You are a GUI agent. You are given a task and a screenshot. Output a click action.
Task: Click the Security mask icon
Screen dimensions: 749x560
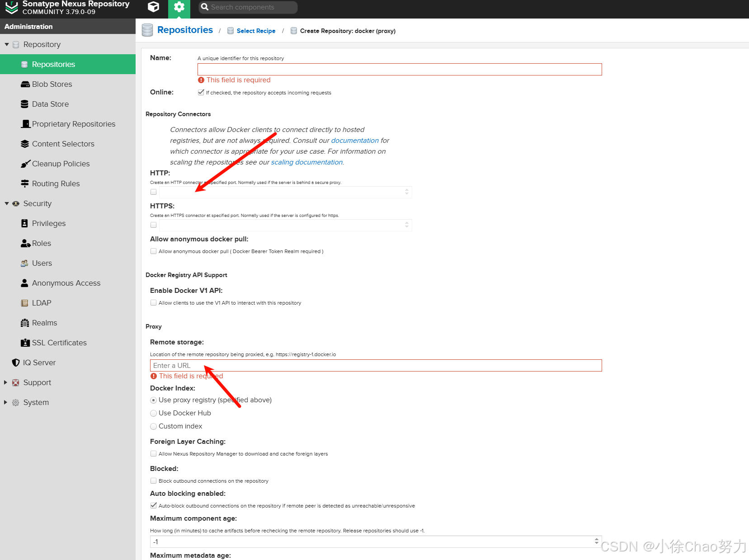coord(16,203)
